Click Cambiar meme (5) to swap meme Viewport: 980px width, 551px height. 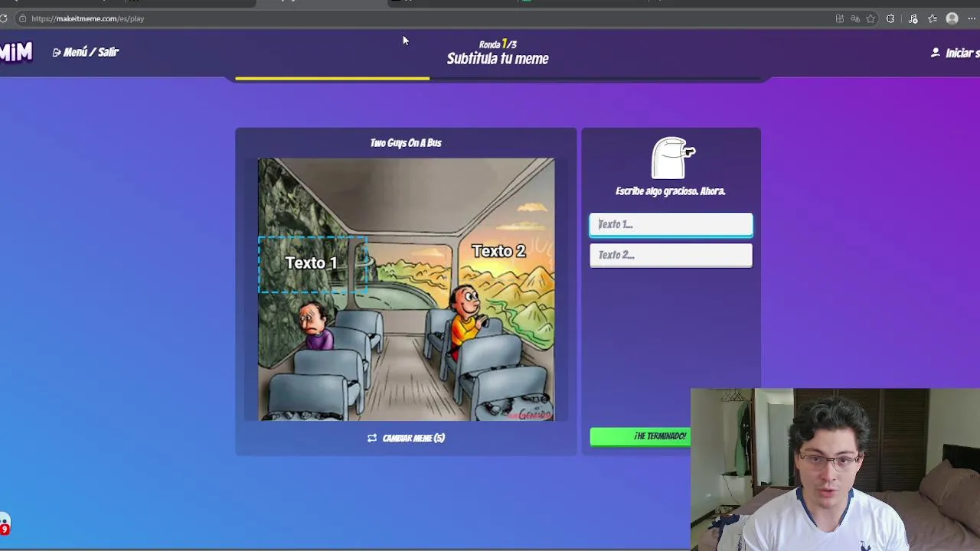406,438
